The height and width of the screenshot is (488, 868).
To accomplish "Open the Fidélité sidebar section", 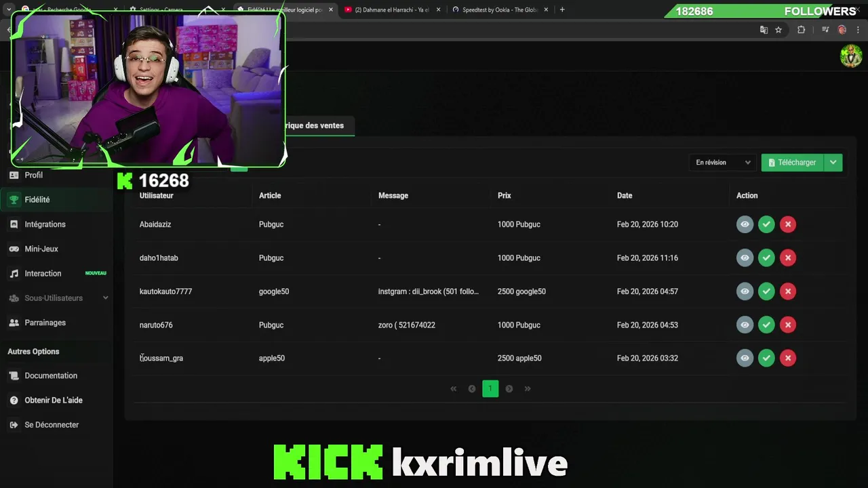I will coord(56,199).
